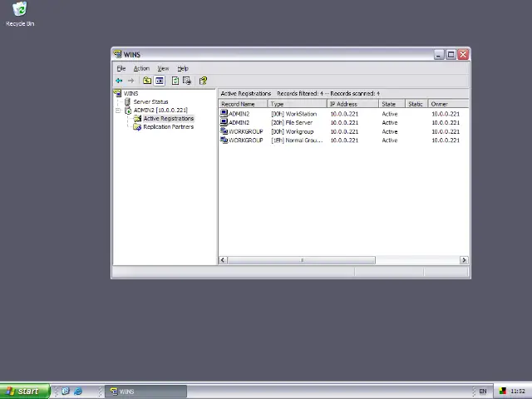Click the WINS root node icon in tree
Viewport: 532px width, 399px height.
[117, 93]
